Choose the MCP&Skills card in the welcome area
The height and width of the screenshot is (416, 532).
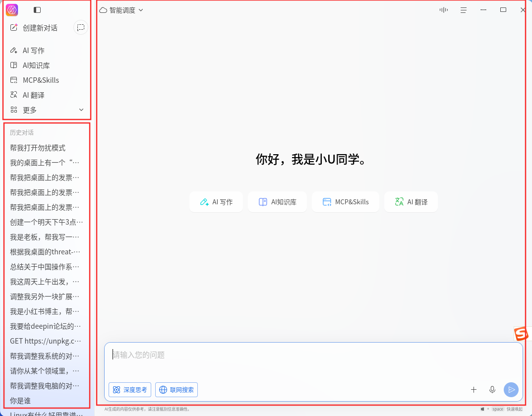(346, 202)
